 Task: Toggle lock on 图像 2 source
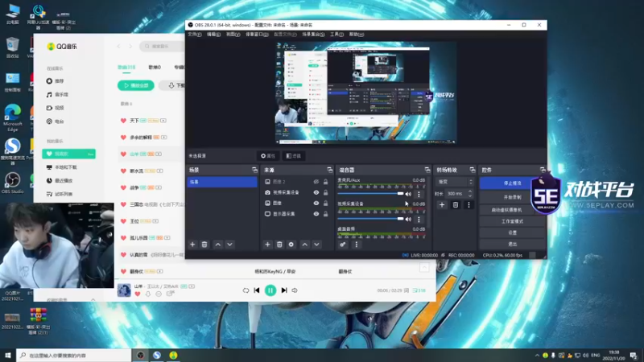(326, 182)
